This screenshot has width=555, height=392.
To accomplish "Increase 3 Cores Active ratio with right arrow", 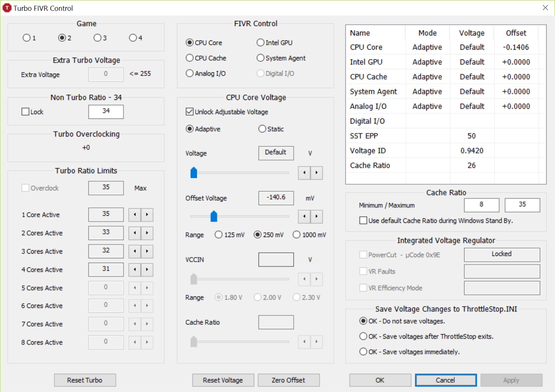I will (x=147, y=251).
